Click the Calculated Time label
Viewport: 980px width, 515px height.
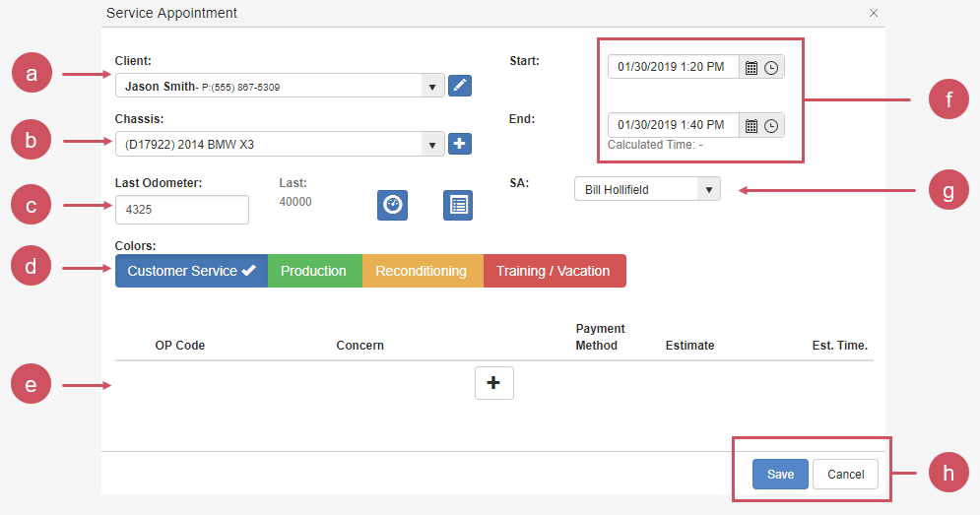coord(655,145)
